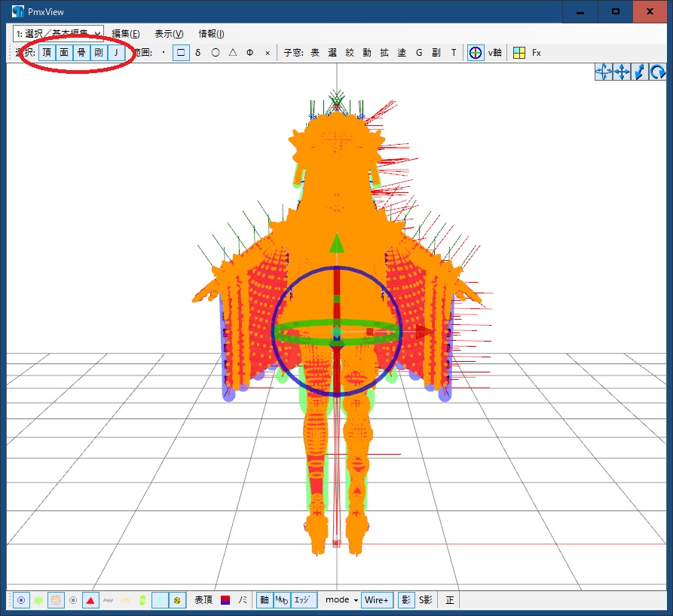Click the yellow grid icon beside Fx
Image resolution: width=673 pixels, height=616 pixels.
519,53
